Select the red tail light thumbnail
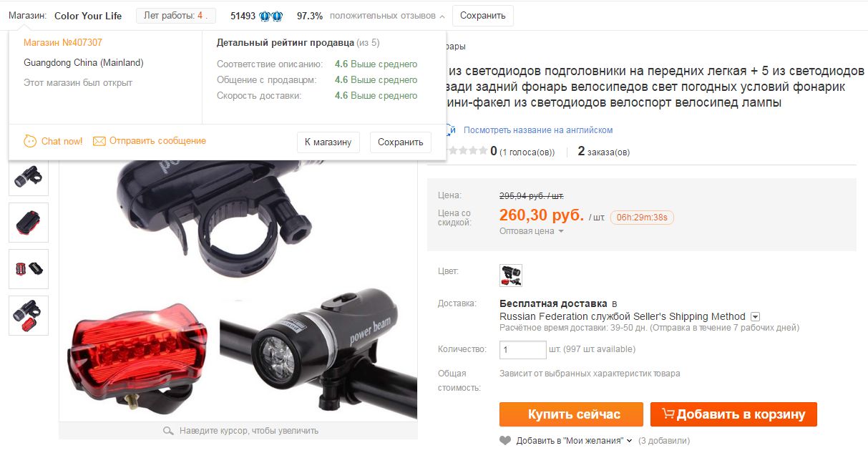The height and width of the screenshot is (453, 868). (29, 223)
